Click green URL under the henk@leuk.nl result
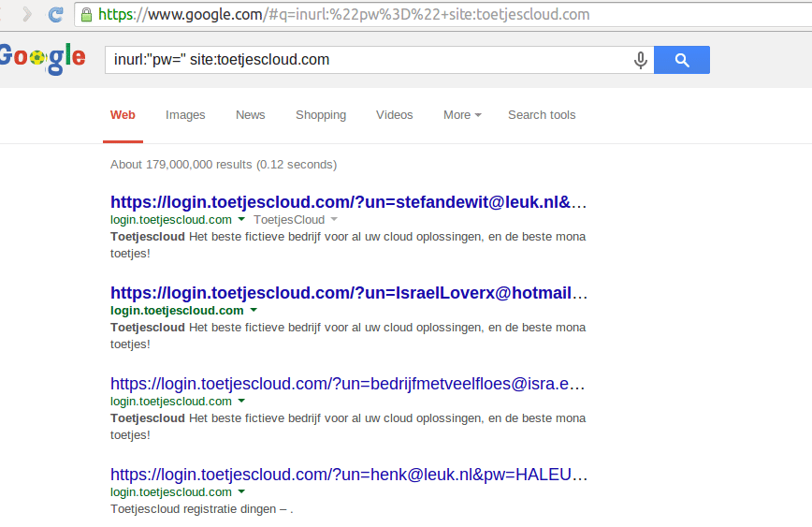The width and height of the screenshot is (812, 527). [x=171, y=491]
